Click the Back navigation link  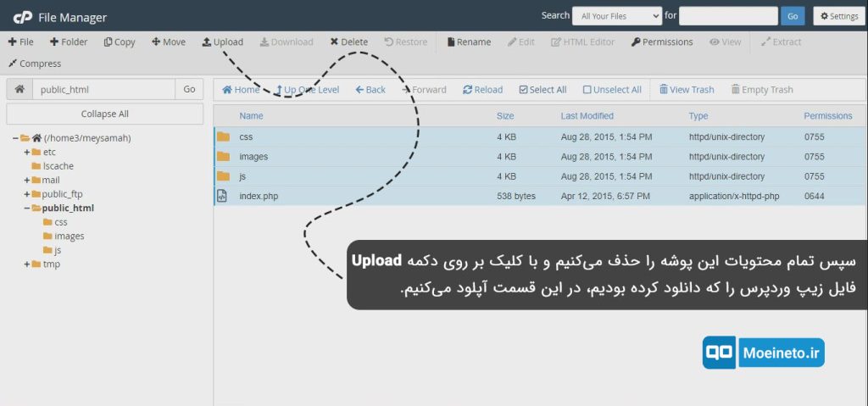click(x=370, y=90)
